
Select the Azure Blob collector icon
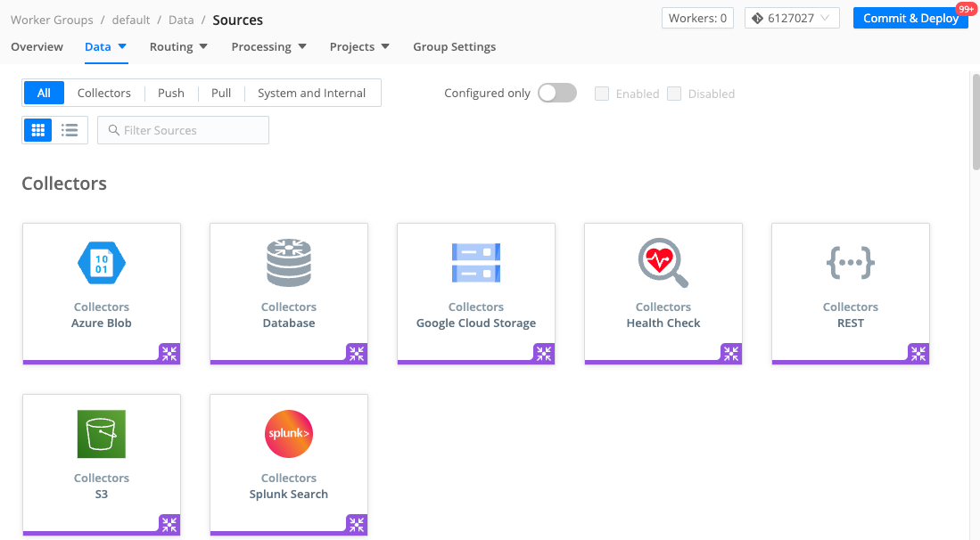101,262
